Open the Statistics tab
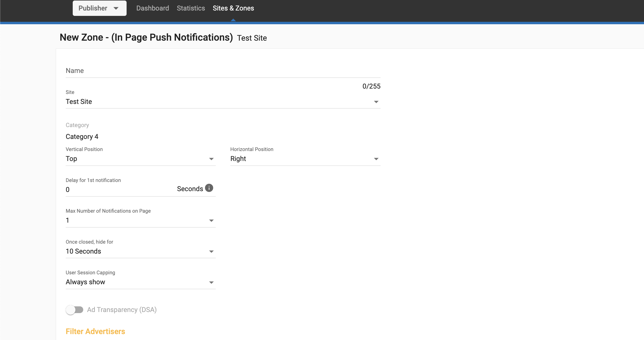 coord(191,8)
